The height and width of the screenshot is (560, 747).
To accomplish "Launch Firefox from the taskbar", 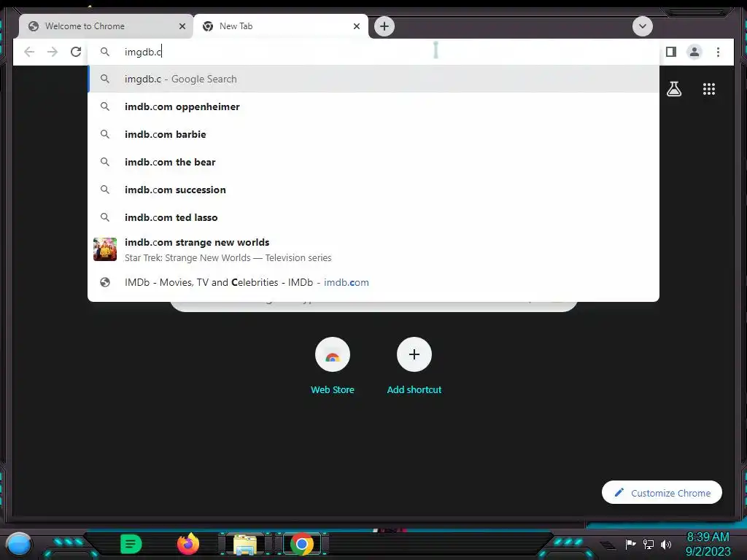I will pyautogui.click(x=188, y=544).
